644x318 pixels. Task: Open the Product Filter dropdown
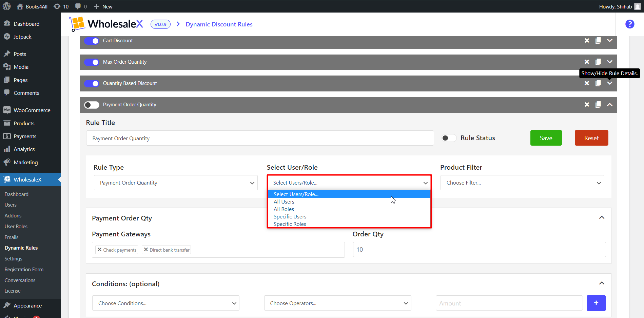tap(522, 183)
